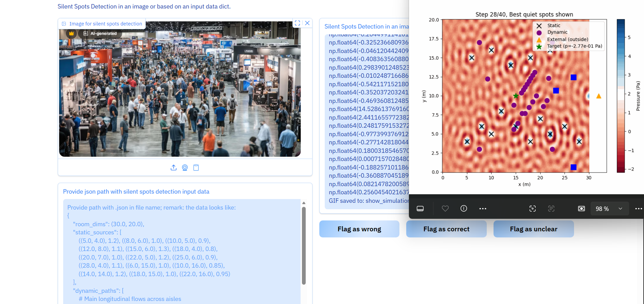Click the '"static_sources": [' line in the textbox

tap(97, 232)
